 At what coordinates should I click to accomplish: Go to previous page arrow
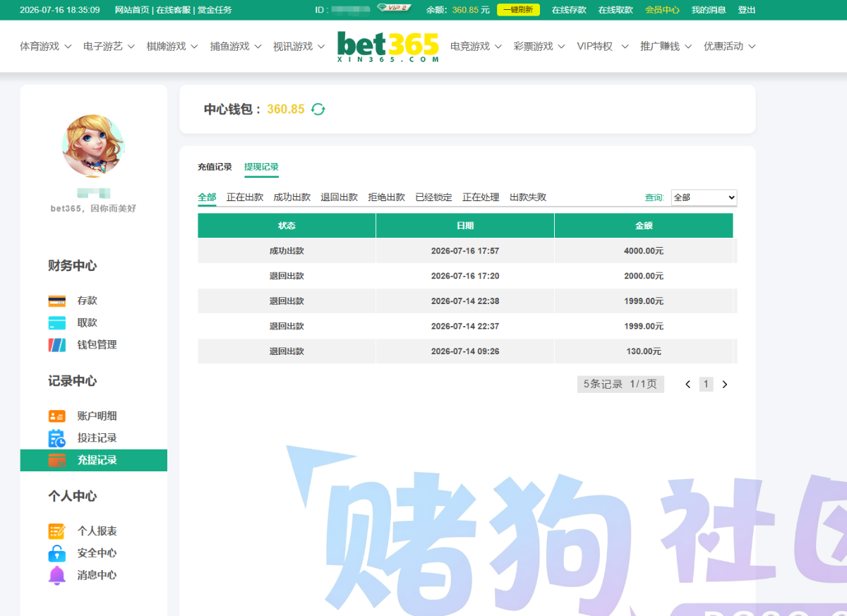coord(688,385)
